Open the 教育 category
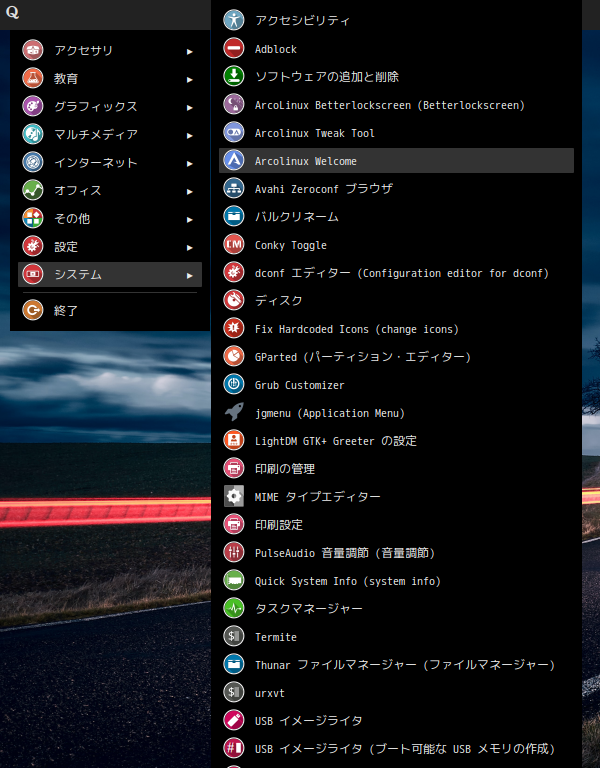The width and height of the screenshot is (600, 768). tap(110, 78)
